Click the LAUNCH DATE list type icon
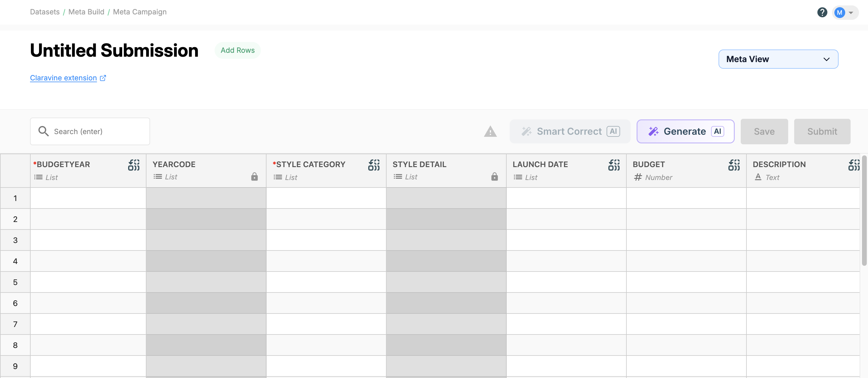 pos(518,177)
